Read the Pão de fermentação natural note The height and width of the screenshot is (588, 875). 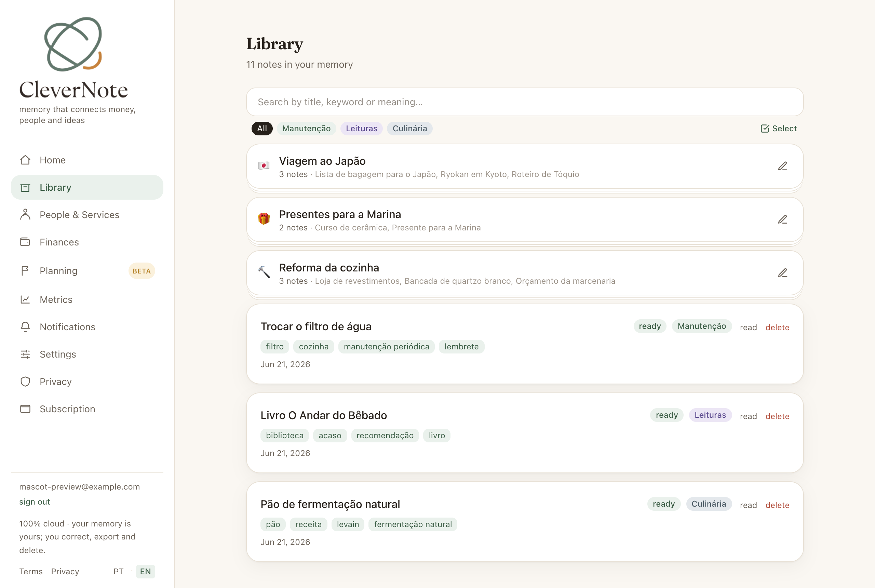click(748, 505)
